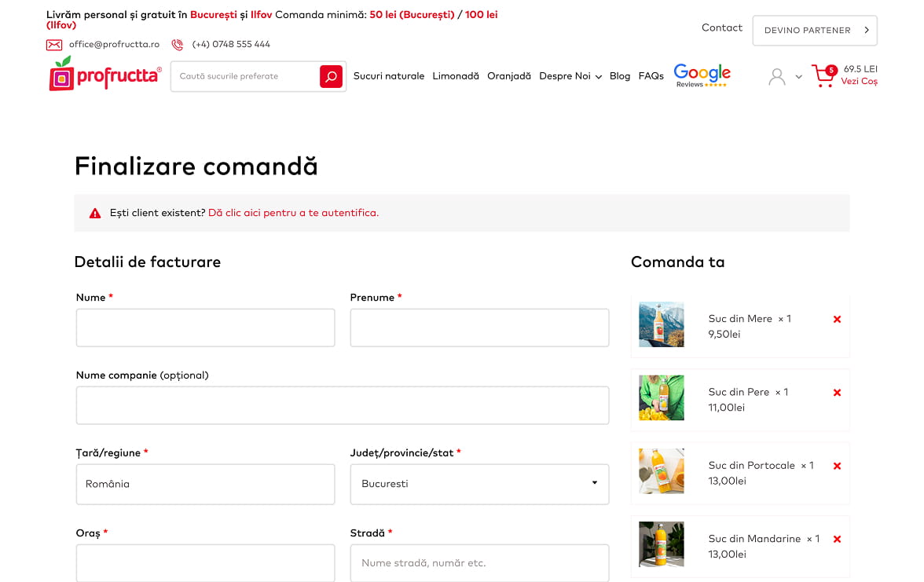
Task: Click the login link for existing clients
Action: point(293,213)
